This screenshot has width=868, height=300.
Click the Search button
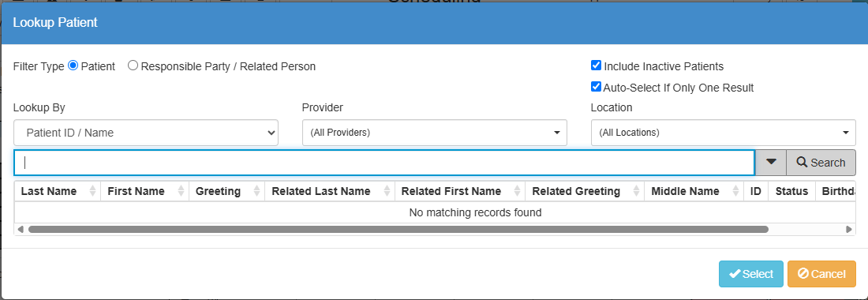pos(821,162)
